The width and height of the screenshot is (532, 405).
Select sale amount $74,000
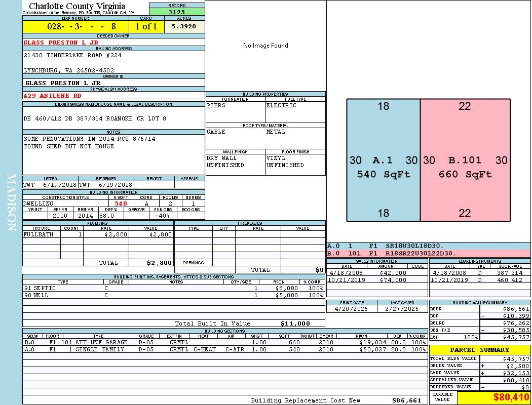[x=393, y=280]
